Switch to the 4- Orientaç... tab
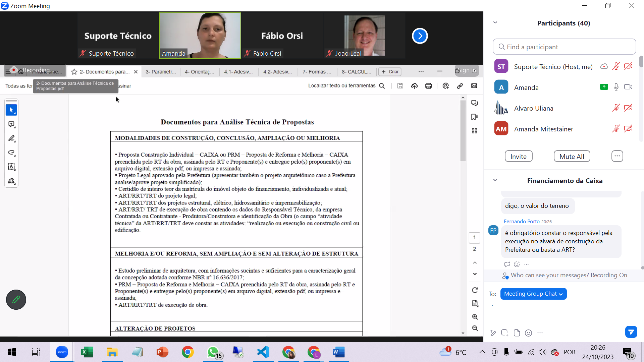644x362 pixels. (200, 72)
